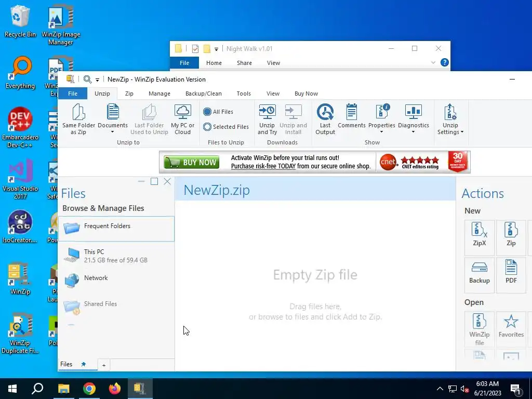Click Unzip and Try in Downloads group

tap(267, 119)
